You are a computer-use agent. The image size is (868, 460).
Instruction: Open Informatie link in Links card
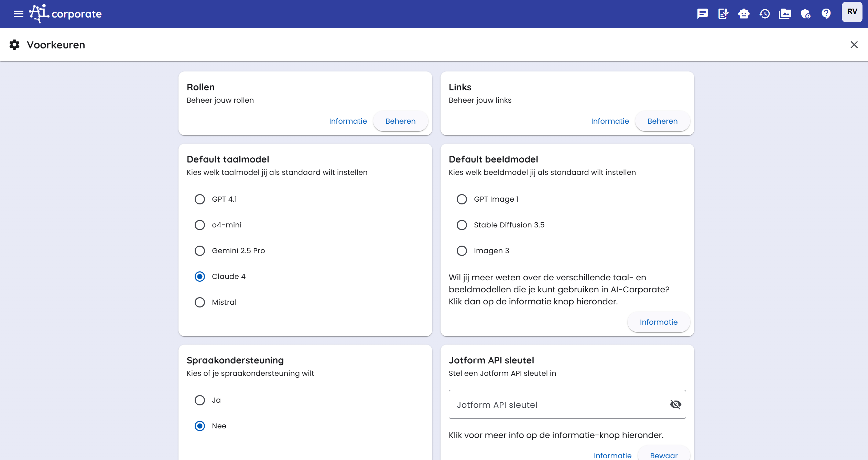610,121
